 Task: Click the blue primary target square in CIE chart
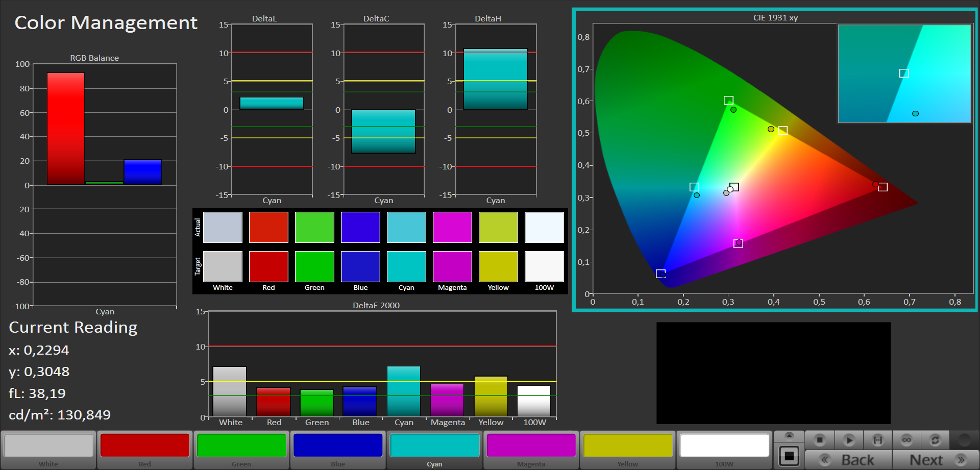click(x=660, y=274)
